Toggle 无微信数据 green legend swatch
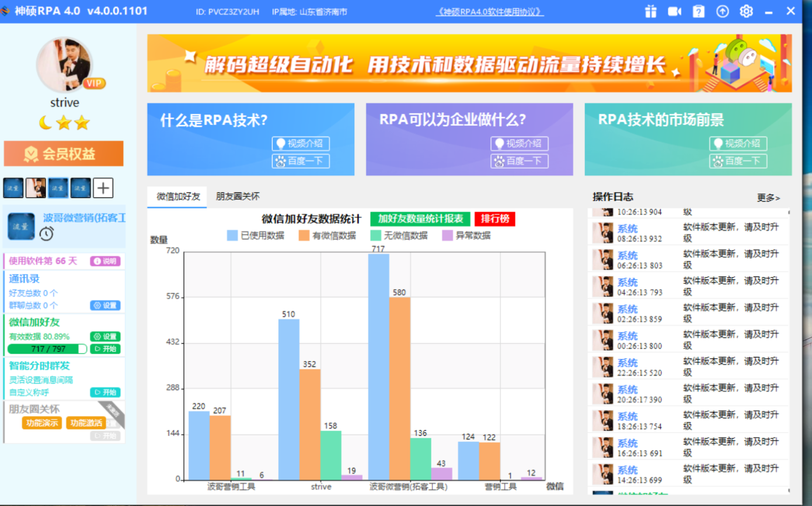 pos(376,235)
